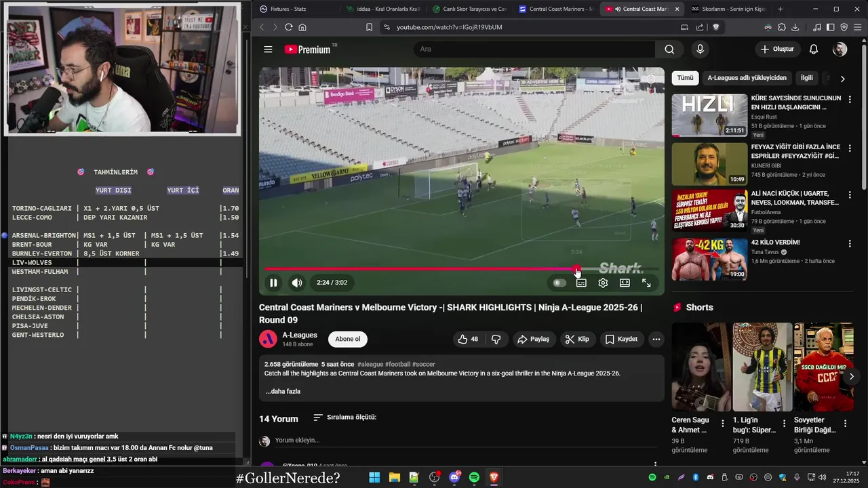Open more actions menu beside Kaydet

[x=656, y=339]
